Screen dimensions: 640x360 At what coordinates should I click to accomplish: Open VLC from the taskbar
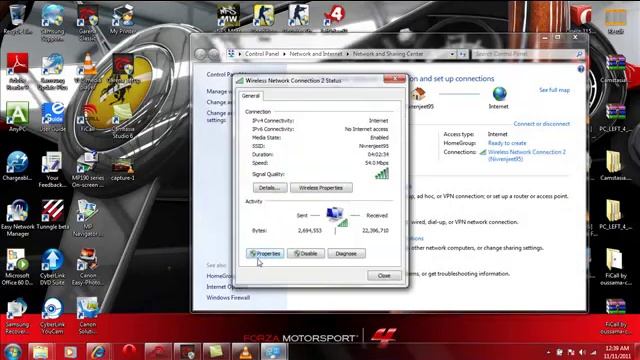[245, 351]
